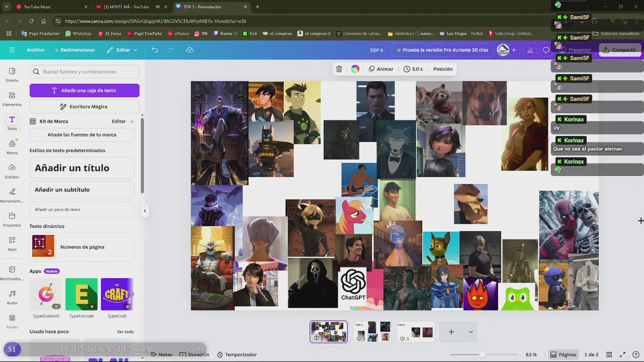Image resolution: width=644 pixels, height=362 pixels.
Task: Add collaborator with plus next to avatar
Action: click(x=514, y=50)
